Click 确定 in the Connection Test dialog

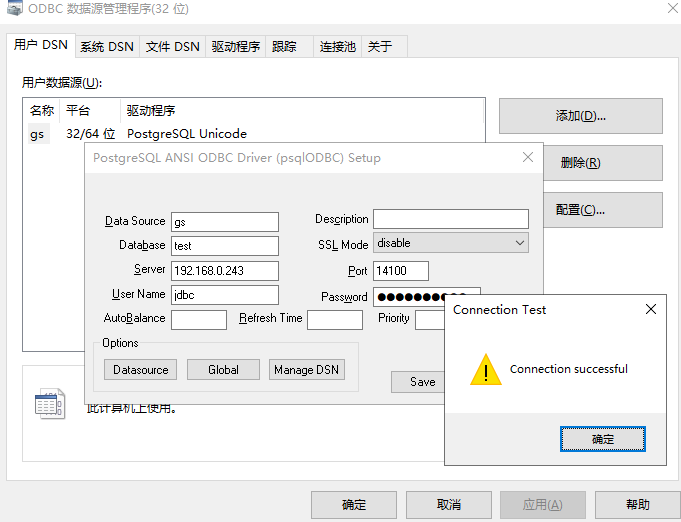(603, 439)
